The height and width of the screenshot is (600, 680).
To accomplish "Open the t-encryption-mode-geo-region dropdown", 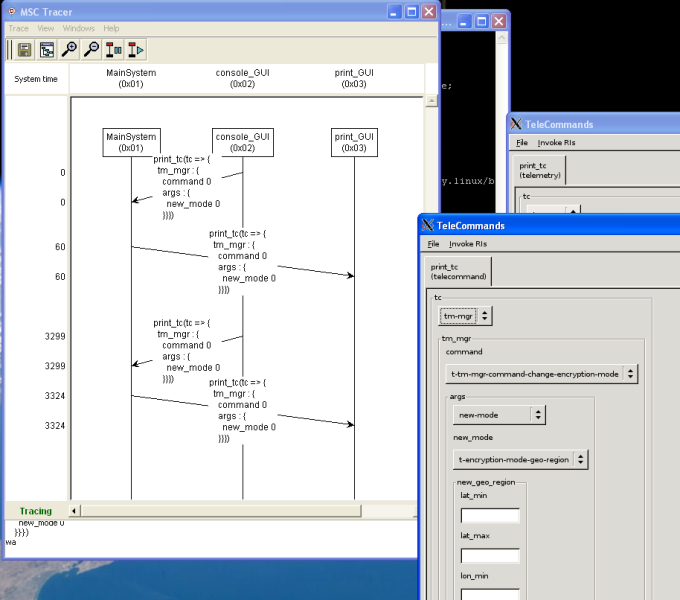I will point(520,460).
